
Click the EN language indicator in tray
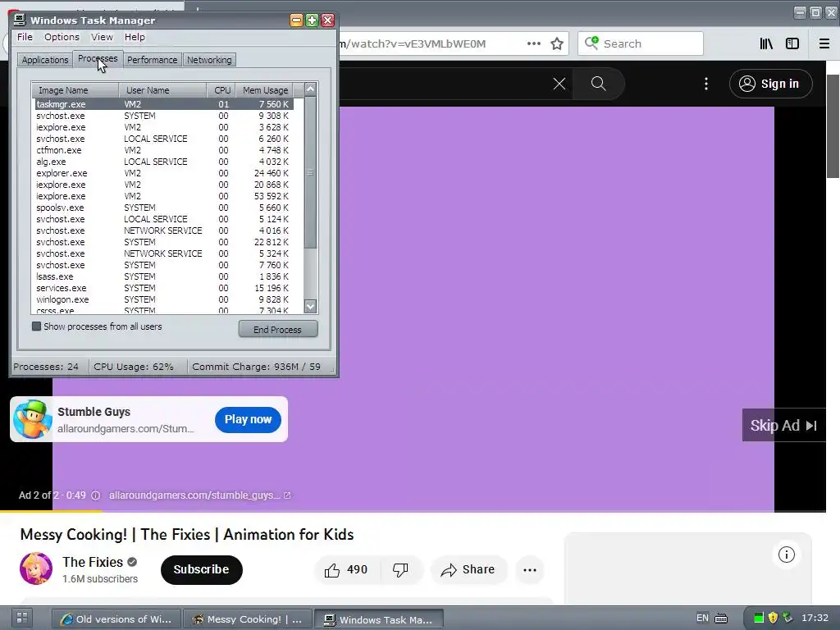pos(702,618)
